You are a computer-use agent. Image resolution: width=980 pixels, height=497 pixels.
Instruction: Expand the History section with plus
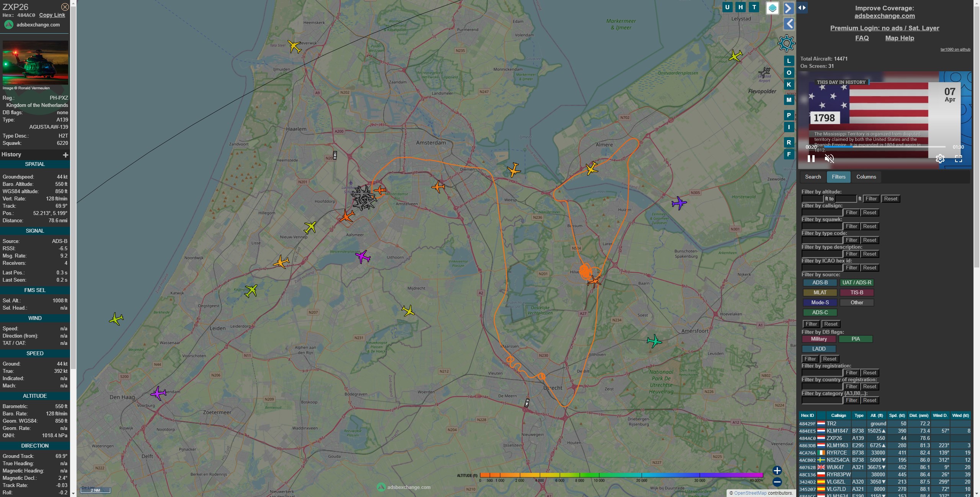click(x=65, y=155)
